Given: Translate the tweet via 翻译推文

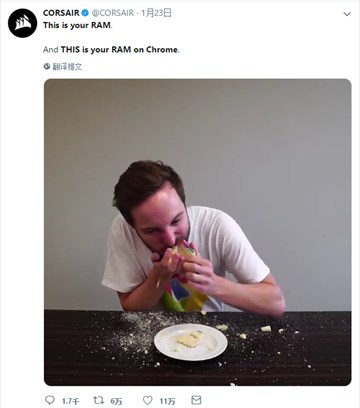Looking at the screenshot, I should [x=67, y=67].
